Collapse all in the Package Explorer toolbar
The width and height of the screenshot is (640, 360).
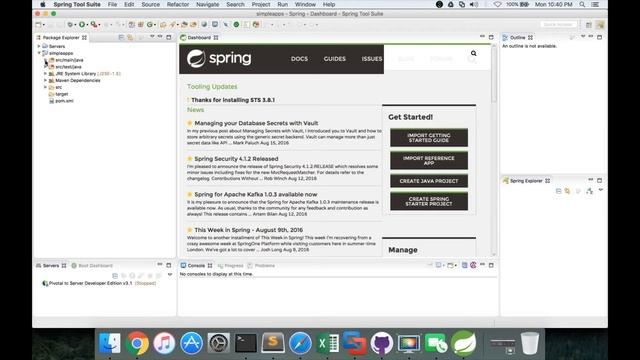(x=121, y=37)
